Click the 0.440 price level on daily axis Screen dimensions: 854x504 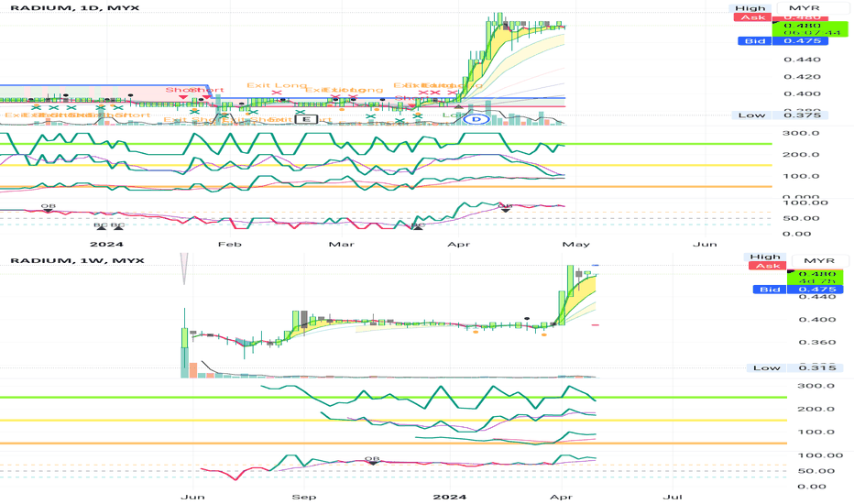pyautogui.click(x=802, y=60)
